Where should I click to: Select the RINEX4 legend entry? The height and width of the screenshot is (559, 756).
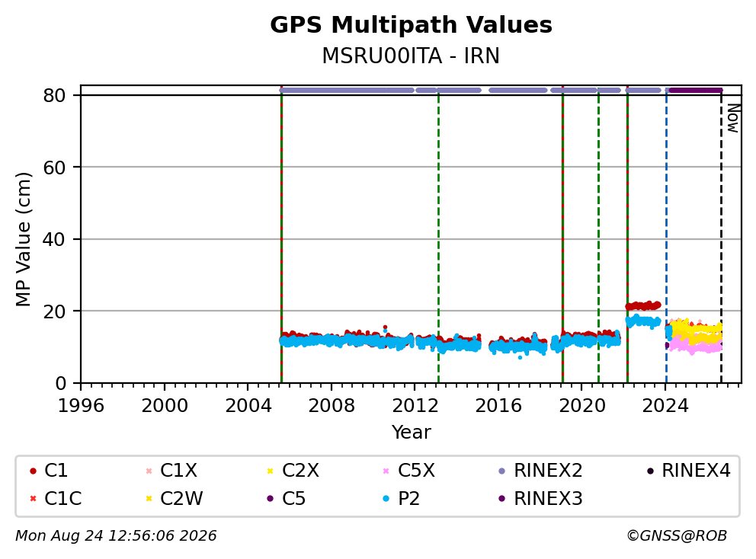pos(689,471)
